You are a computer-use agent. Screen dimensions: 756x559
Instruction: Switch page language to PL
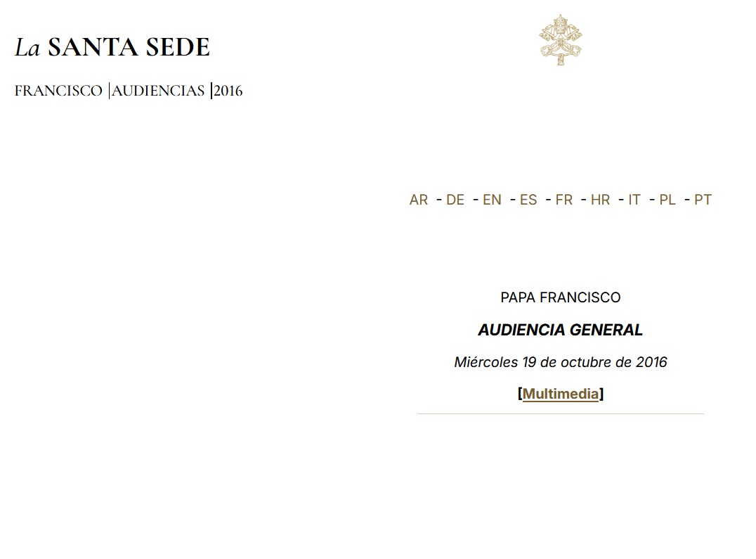tap(667, 200)
